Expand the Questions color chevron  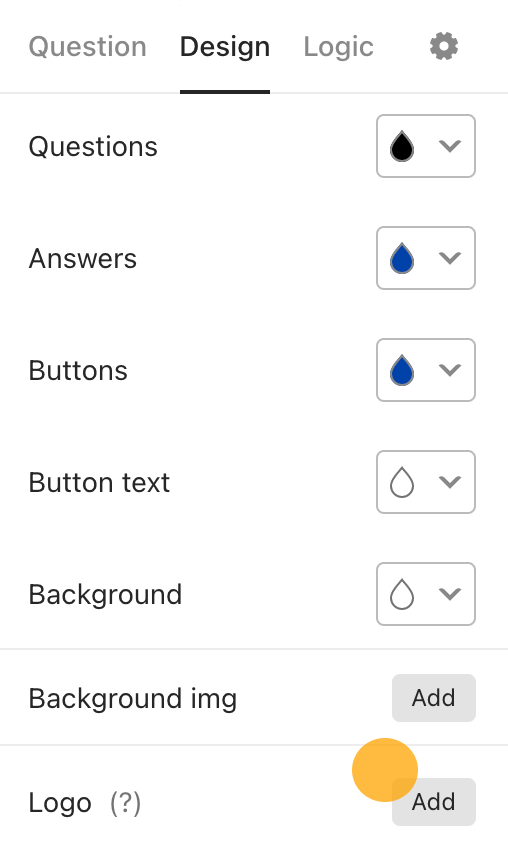[x=450, y=146]
